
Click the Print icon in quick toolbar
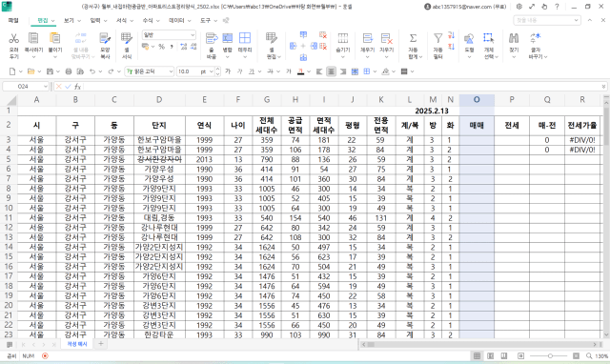pyautogui.click(x=69, y=71)
